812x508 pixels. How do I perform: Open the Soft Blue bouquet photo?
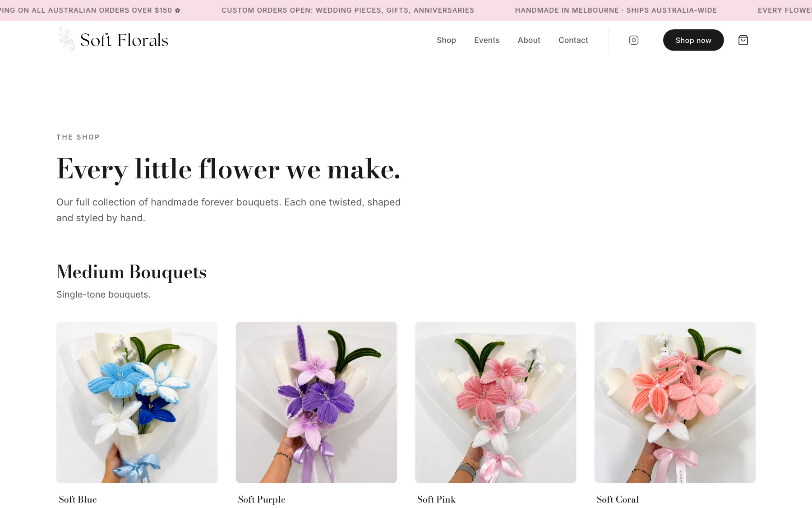(137, 402)
